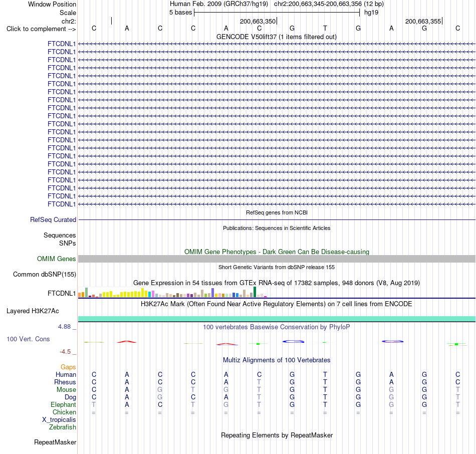Click the T base in the complement sequence row
This screenshot has width=476, height=454.
click(325, 28)
